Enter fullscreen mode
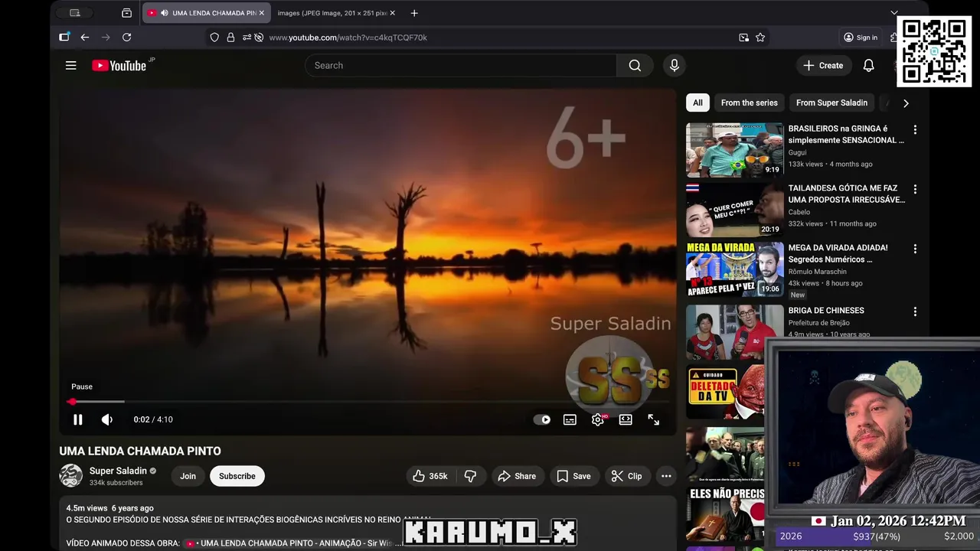Image resolution: width=980 pixels, height=551 pixels. pyautogui.click(x=654, y=419)
